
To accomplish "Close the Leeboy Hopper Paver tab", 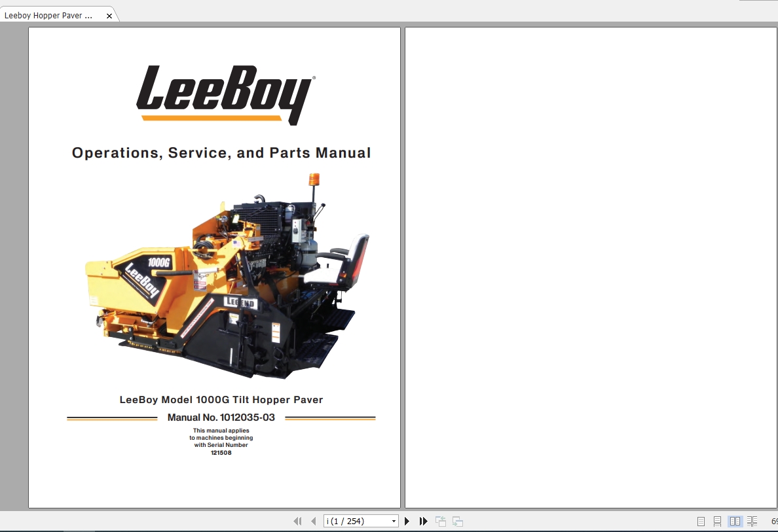I will coord(109,16).
